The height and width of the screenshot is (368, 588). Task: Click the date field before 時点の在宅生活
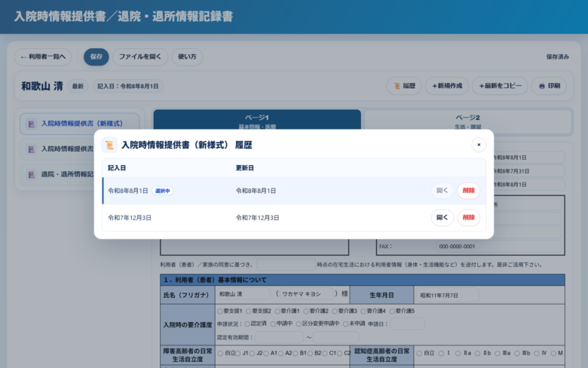pyautogui.click(x=286, y=265)
